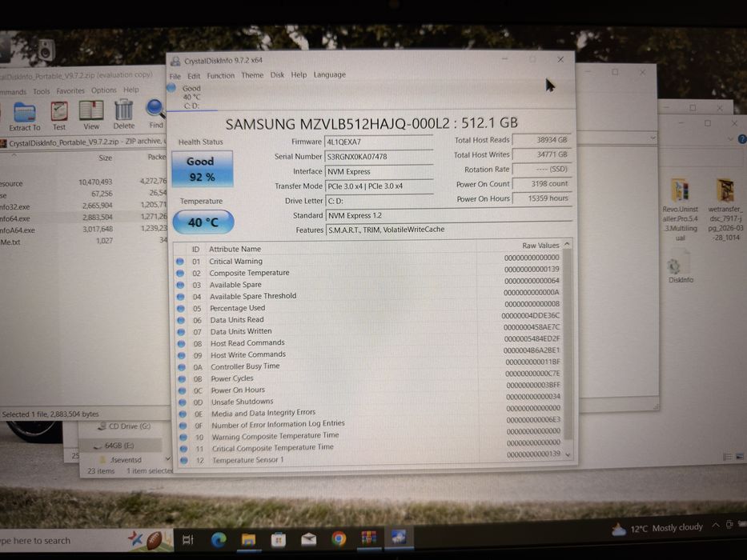Click the Raw Values column header

click(540, 246)
